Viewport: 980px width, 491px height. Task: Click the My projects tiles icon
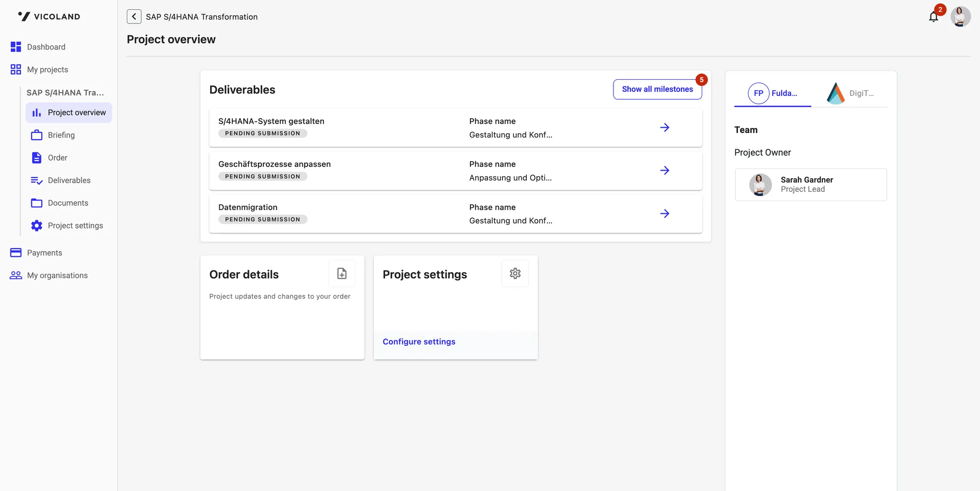[16, 70]
